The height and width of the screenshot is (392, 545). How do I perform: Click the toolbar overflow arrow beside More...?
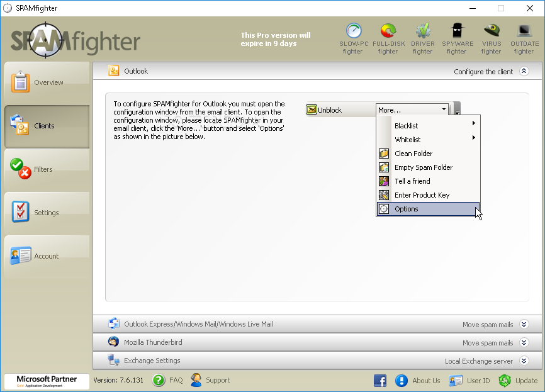[457, 109]
